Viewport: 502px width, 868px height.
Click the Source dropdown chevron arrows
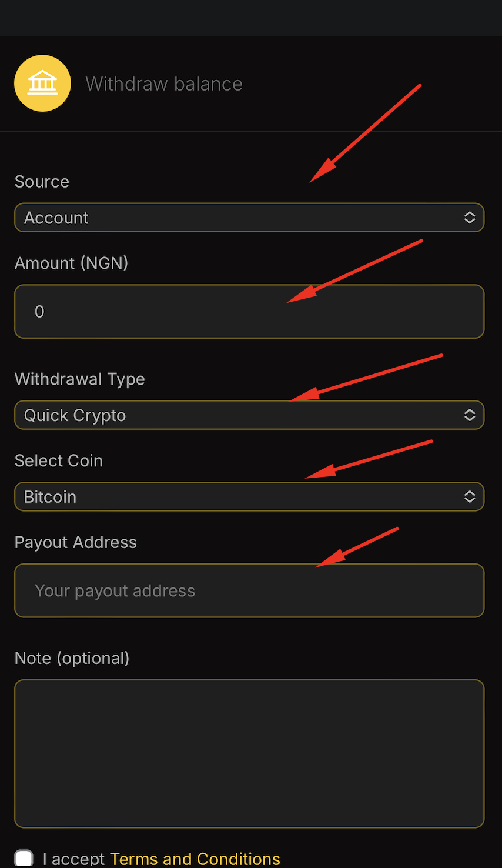pyautogui.click(x=470, y=218)
